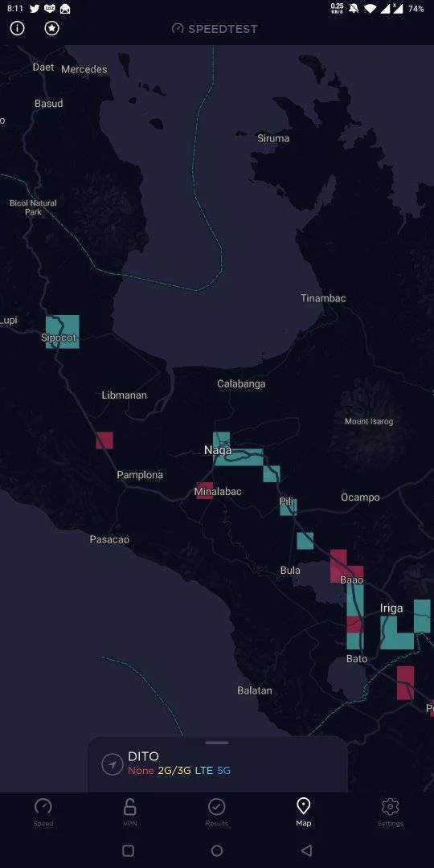Tap the Twitter notification icon

(35, 9)
